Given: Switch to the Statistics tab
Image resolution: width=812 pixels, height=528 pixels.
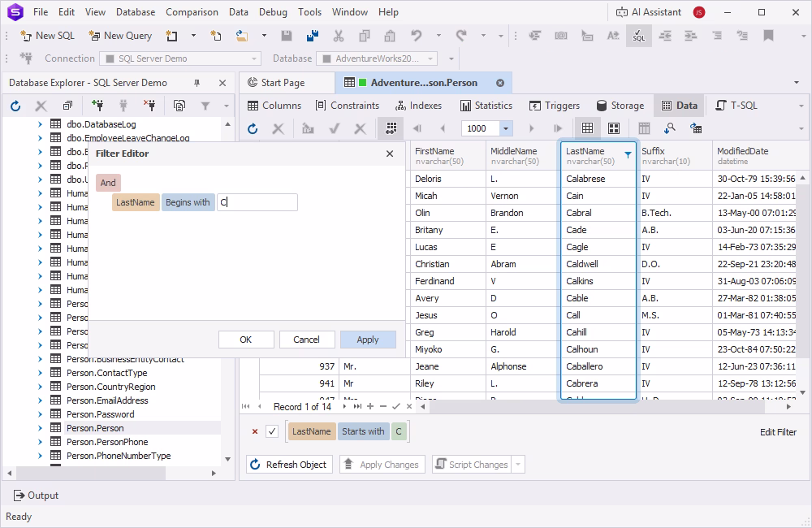Looking at the screenshot, I should 486,105.
